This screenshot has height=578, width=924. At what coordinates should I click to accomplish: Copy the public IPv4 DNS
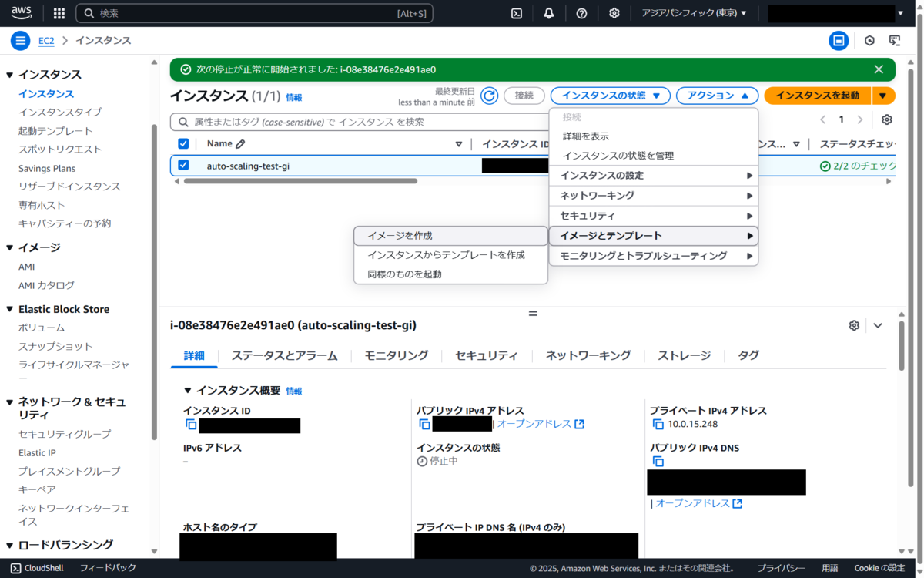click(658, 462)
